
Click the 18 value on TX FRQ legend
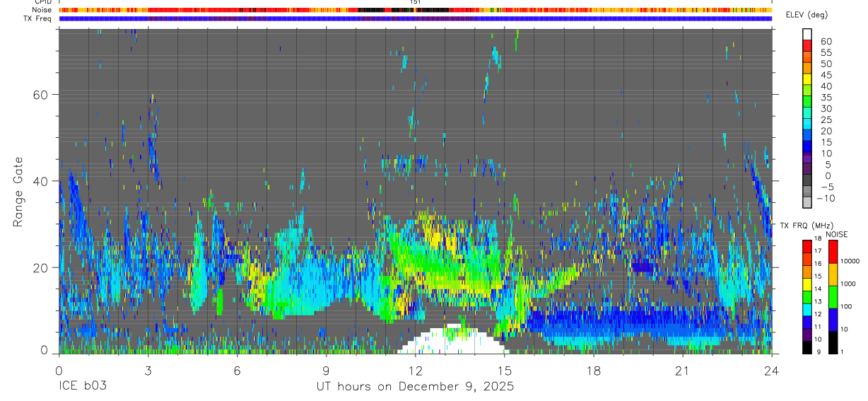819,240
